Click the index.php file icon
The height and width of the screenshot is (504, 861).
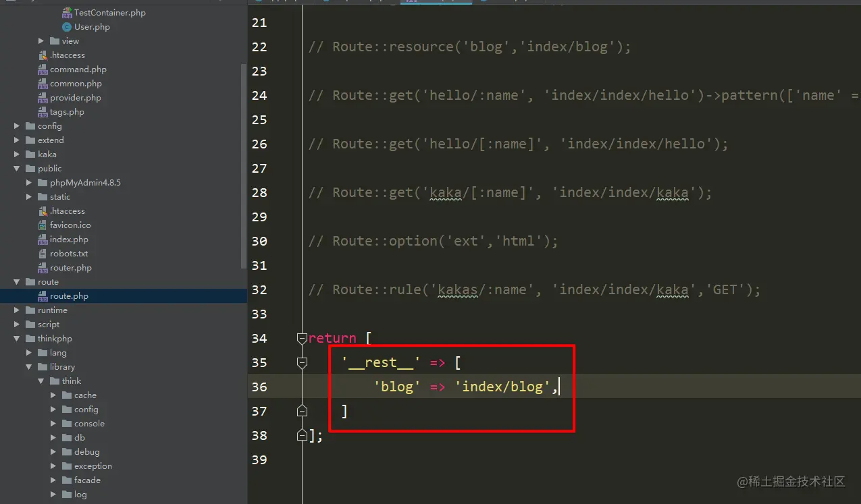click(x=43, y=240)
